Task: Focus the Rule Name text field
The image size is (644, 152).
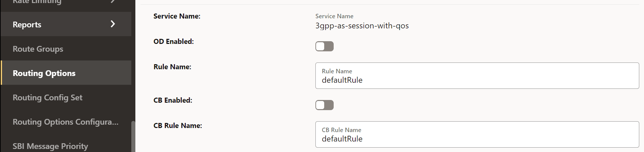Action: [x=477, y=80]
